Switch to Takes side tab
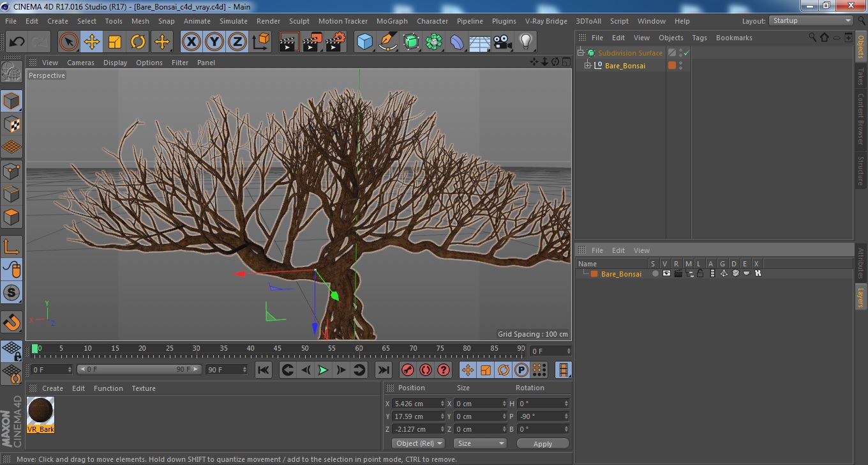Viewport: 868px width, 465px height. (x=861, y=77)
